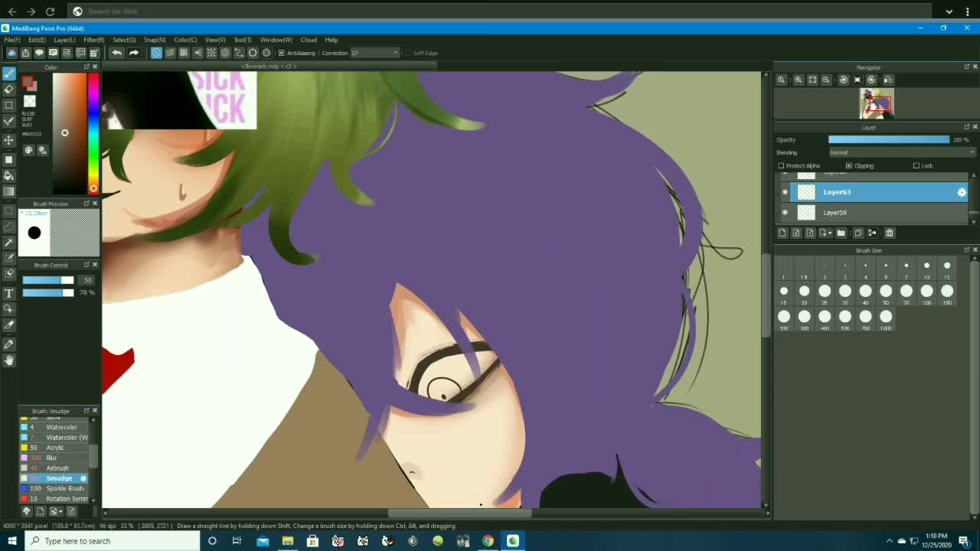Viewport: 980px width, 551px height.
Task: Toggle AntiAliasing checkbox
Action: (x=282, y=53)
